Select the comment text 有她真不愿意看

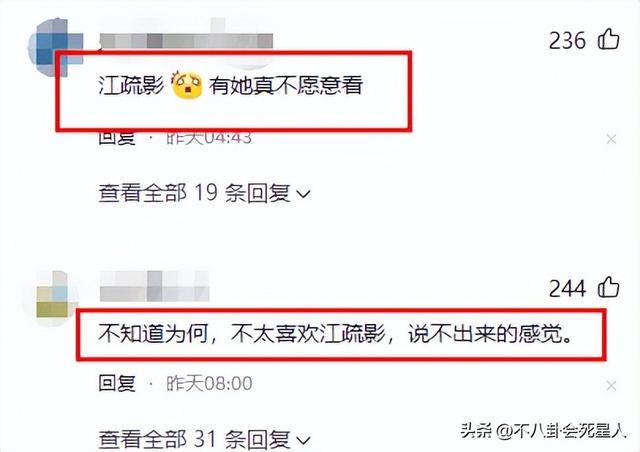click(286, 85)
